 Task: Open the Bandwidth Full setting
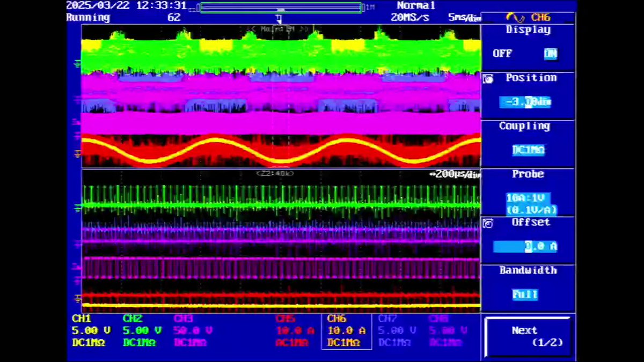pyautogui.click(x=525, y=294)
